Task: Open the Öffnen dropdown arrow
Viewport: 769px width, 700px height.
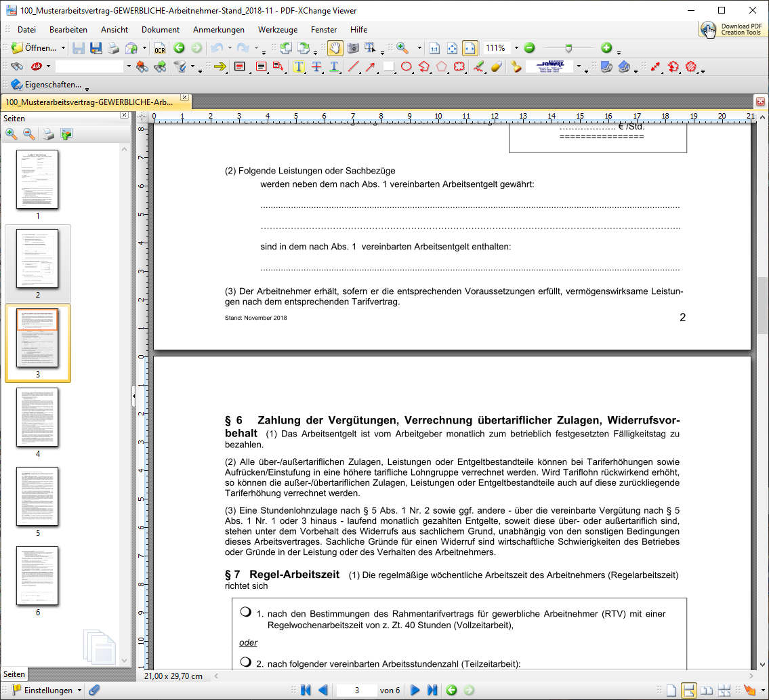Action: 63,48
